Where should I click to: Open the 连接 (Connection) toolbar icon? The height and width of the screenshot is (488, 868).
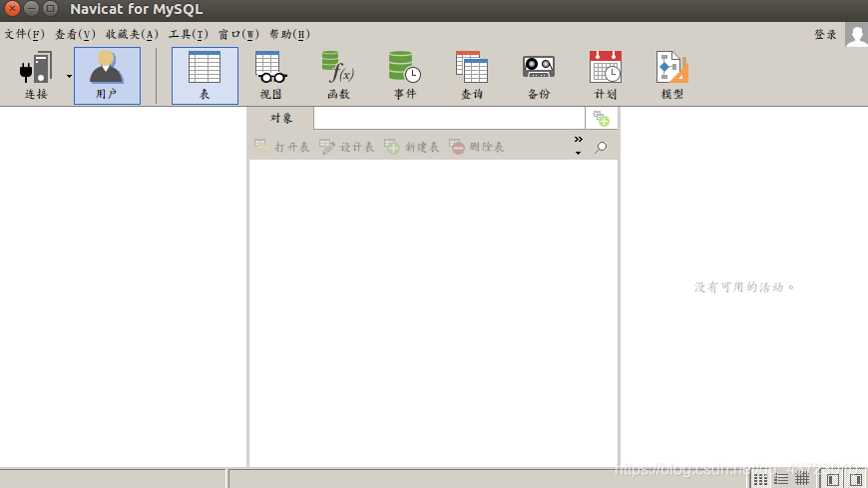36,75
